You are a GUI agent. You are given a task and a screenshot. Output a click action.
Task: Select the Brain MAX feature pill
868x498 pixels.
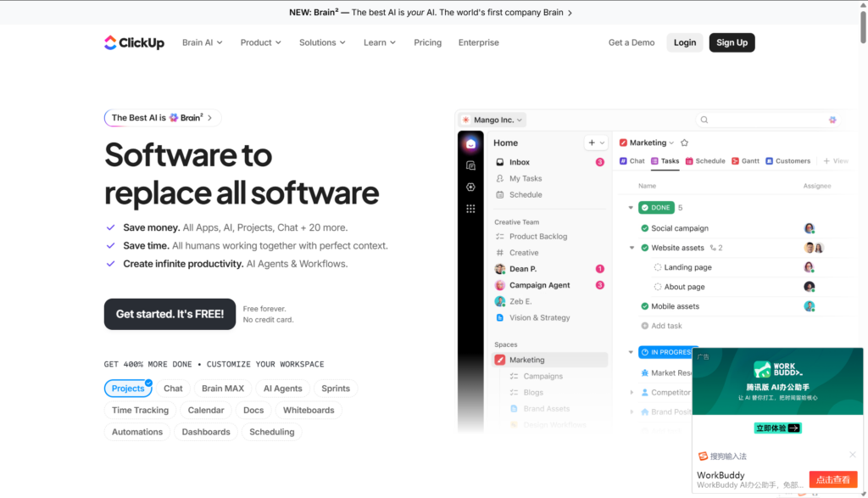pyautogui.click(x=223, y=389)
